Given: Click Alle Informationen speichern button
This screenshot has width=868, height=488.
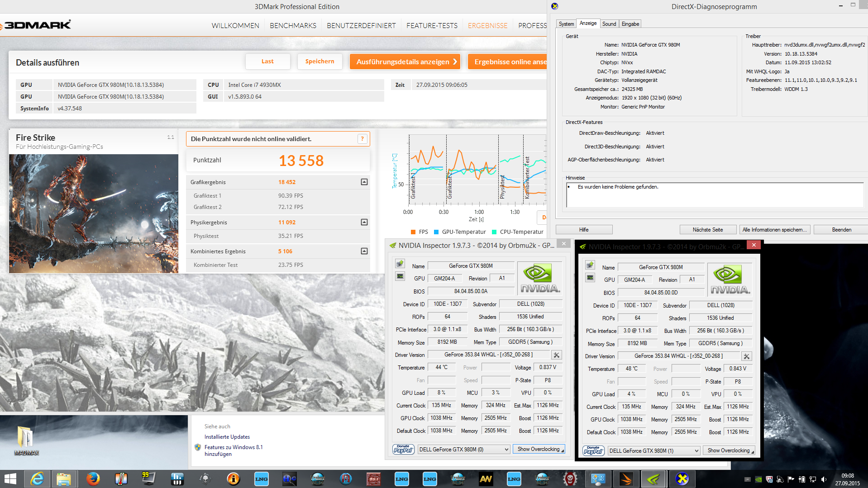Looking at the screenshot, I should (x=774, y=230).
